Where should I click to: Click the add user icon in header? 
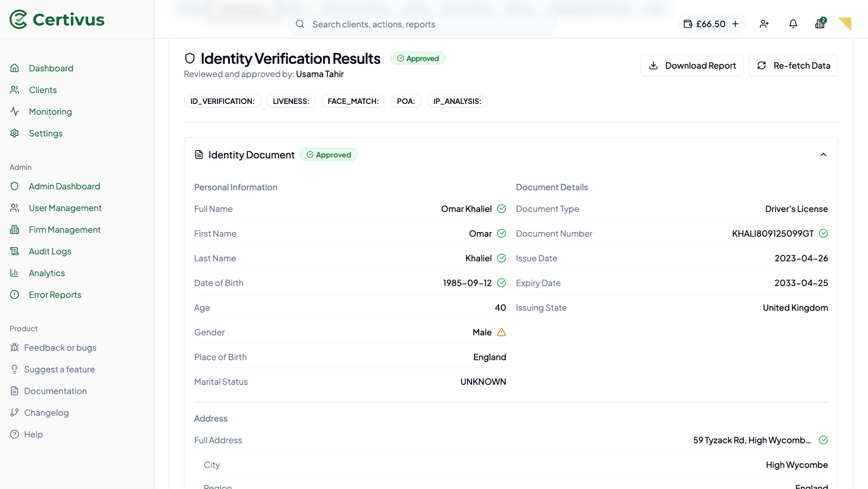764,24
